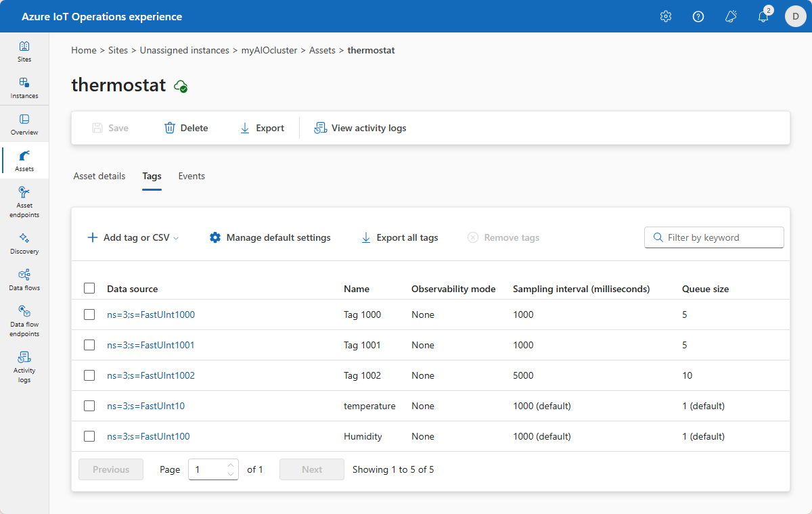
Task: Open Data flow endpoints in sidebar
Action: coord(24,321)
